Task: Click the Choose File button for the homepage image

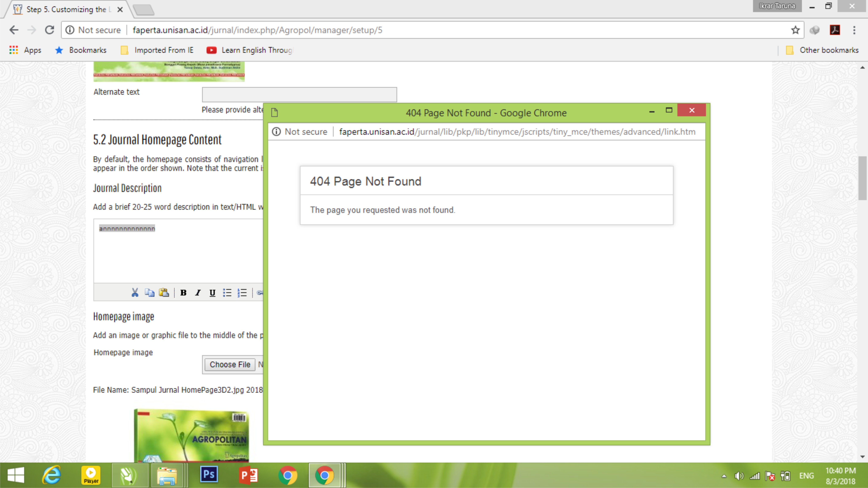Action: tap(230, 364)
